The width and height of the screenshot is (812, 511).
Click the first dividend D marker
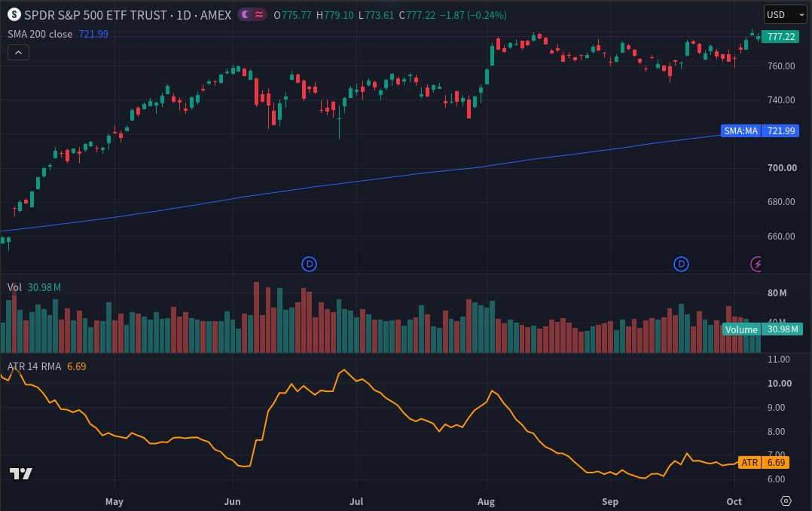[309, 265]
